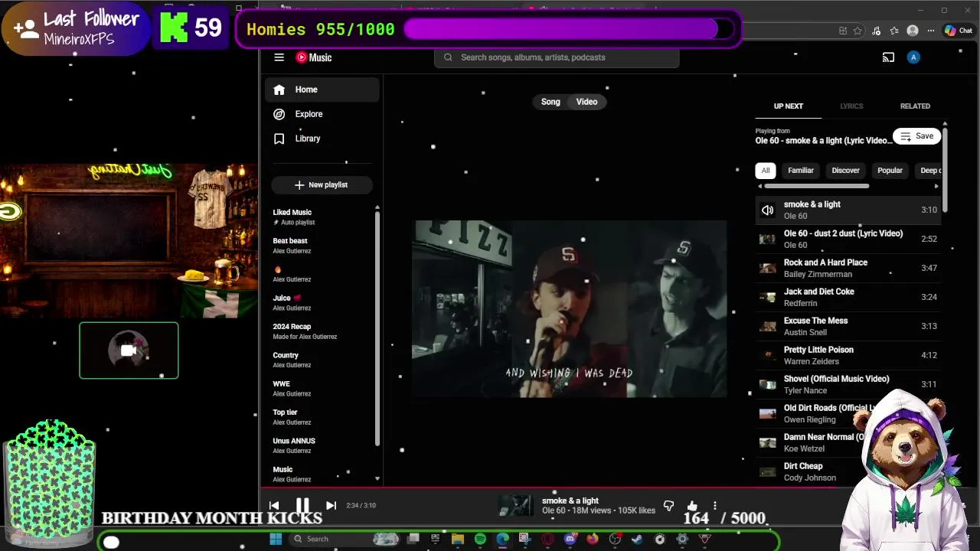Open player bar more actions menu
This screenshot has height=551, width=980.
(714, 506)
